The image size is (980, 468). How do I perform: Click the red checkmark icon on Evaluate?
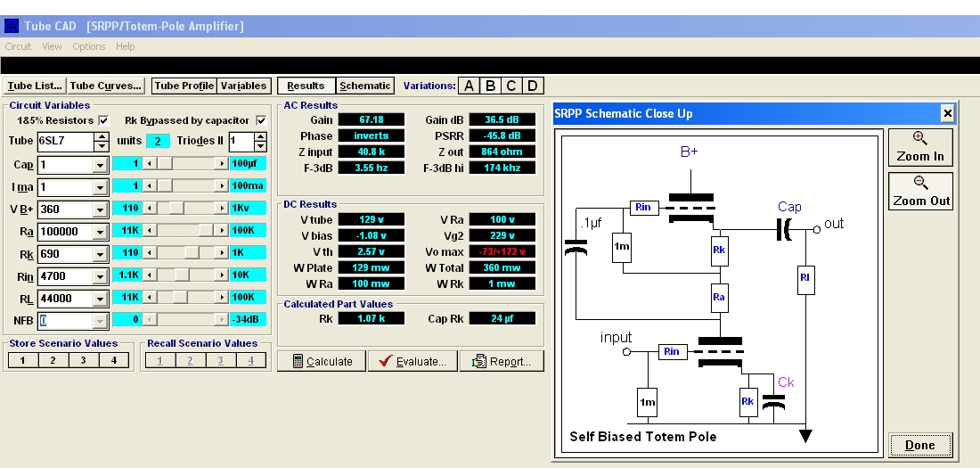[386, 361]
